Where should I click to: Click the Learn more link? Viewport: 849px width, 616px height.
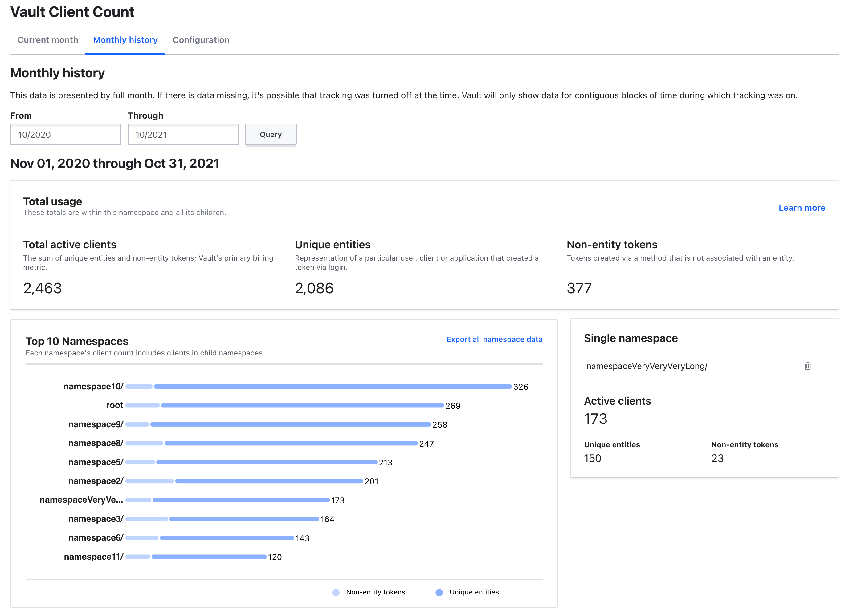tap(803, 208)
